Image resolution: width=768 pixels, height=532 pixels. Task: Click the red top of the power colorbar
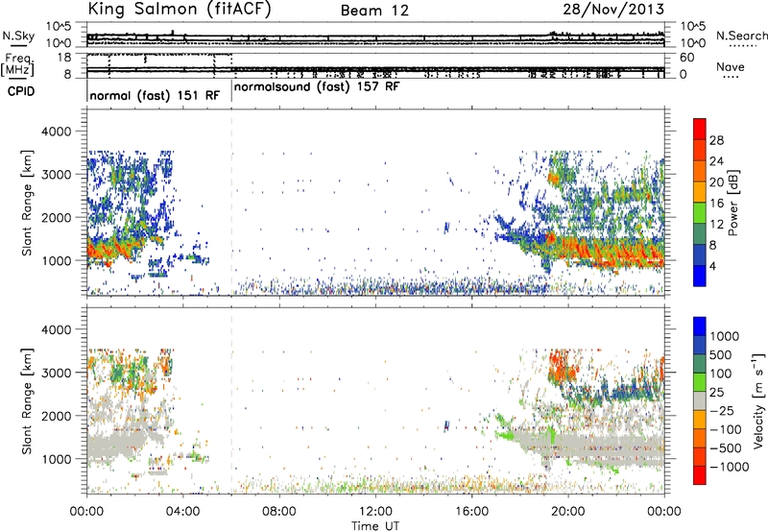pos(700,129)
